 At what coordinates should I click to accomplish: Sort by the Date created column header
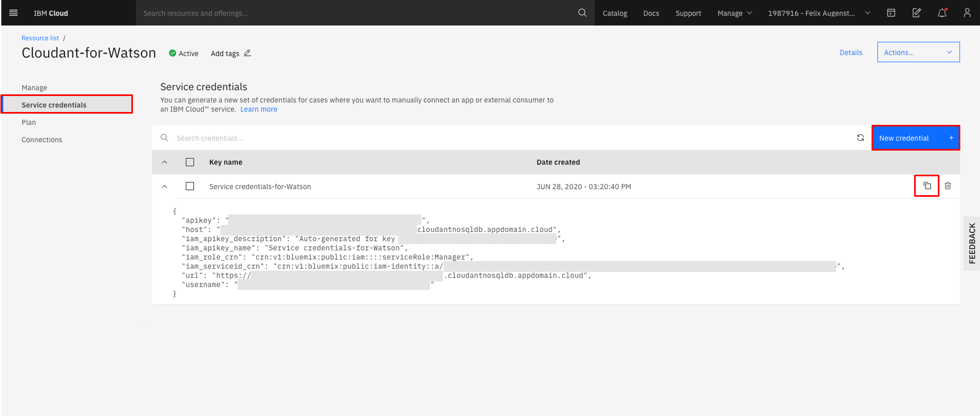tap(558, 162)
